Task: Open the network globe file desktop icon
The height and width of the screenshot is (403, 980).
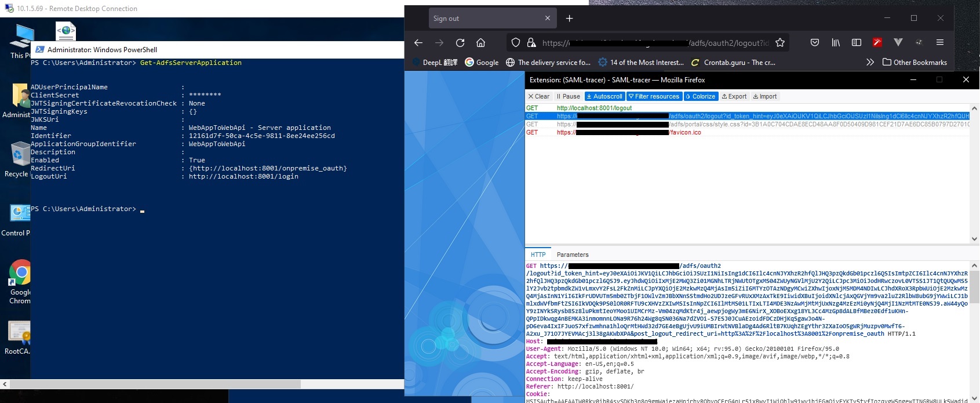Action: 65,31
